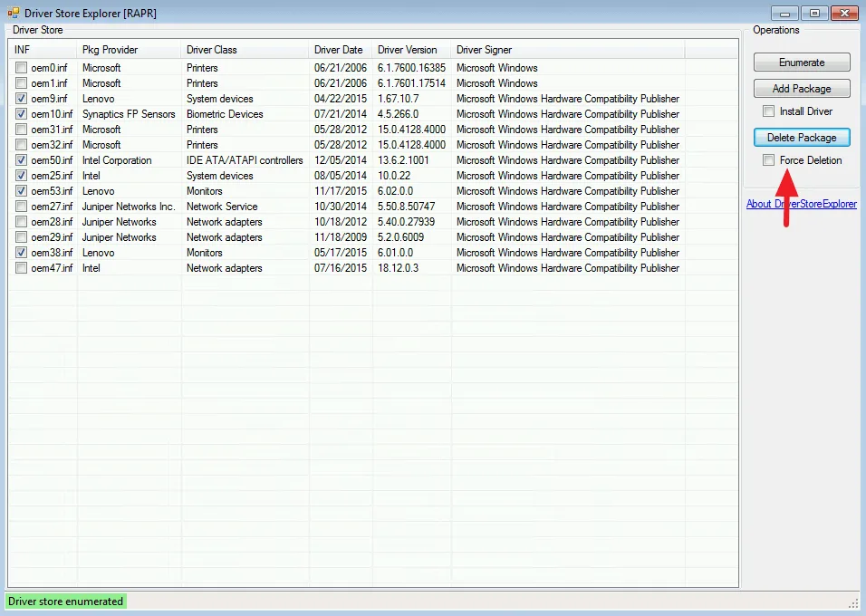Sort by the Pkg Provider column header

(130, 50)
